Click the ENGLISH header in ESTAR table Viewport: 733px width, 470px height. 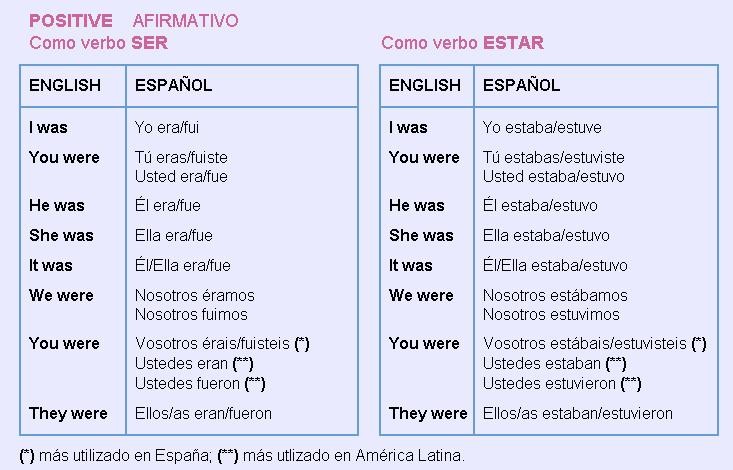(425, 85)
